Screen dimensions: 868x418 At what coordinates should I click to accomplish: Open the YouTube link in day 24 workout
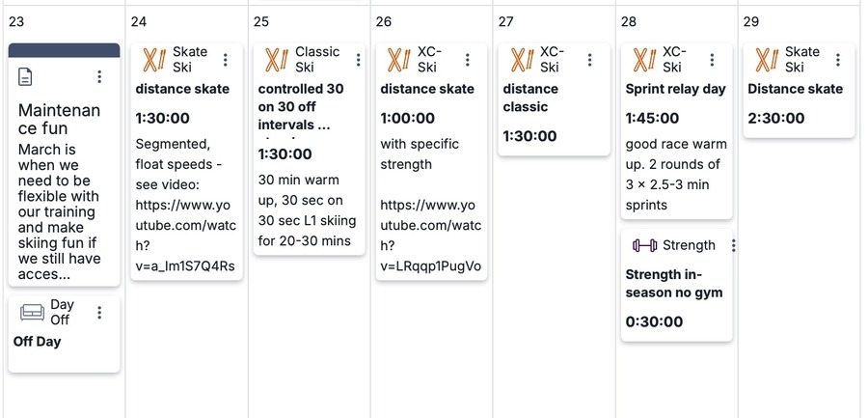[184, 236]
